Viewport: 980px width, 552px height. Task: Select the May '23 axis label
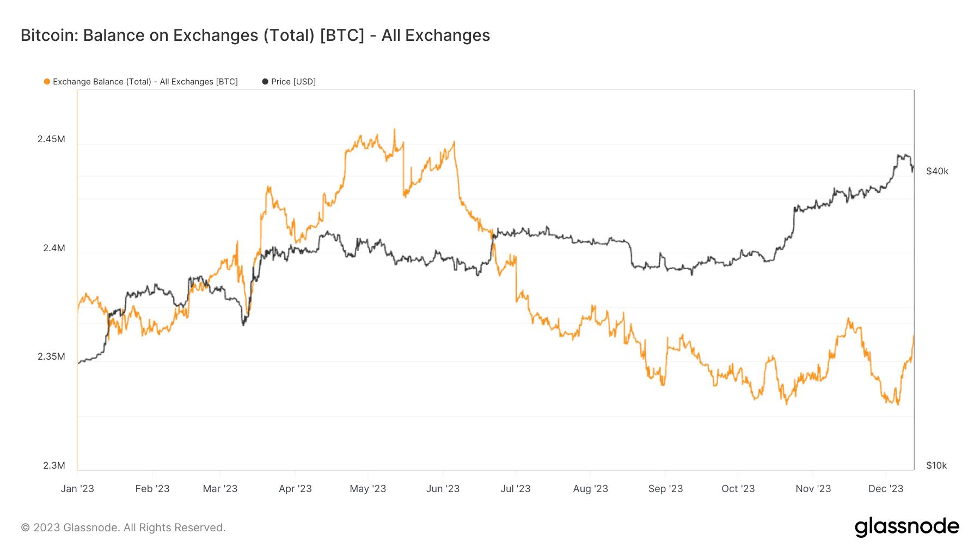tap(368, 489)
